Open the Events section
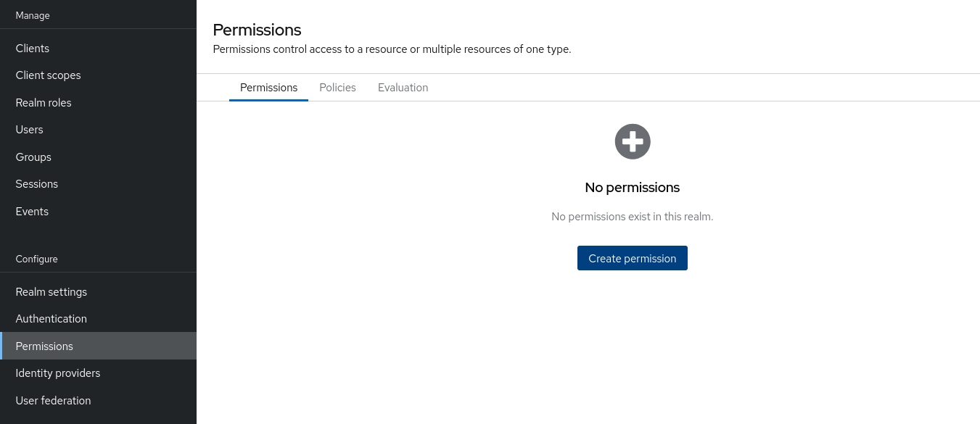The image size is (980, 424). click(32, 211)
